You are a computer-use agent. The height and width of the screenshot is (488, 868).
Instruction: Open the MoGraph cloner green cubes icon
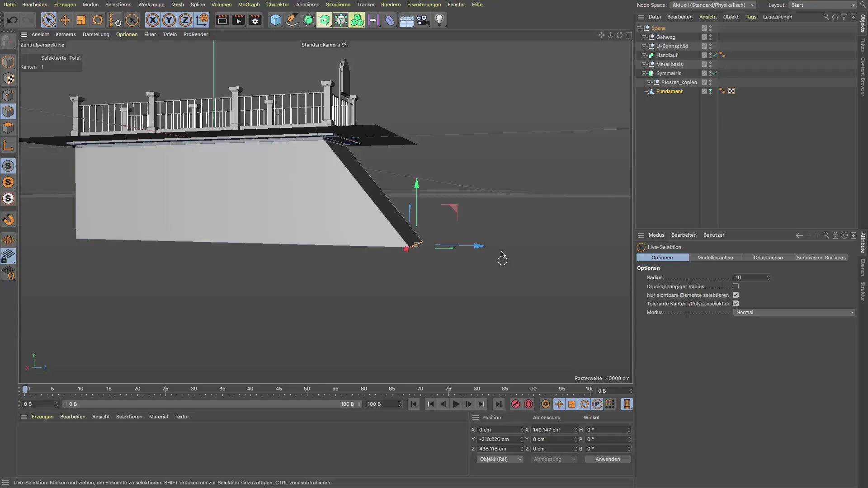357,20
